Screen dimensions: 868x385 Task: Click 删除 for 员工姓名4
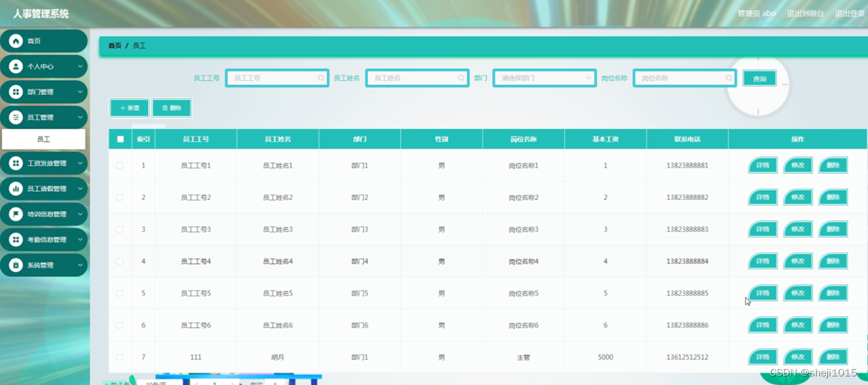coord(833,261)
